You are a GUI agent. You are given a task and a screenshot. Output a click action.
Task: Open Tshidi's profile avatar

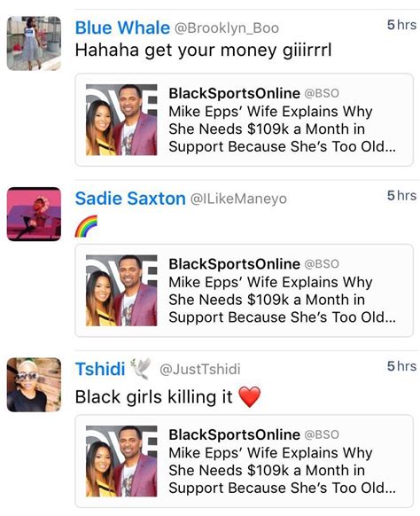coord(34,385)
